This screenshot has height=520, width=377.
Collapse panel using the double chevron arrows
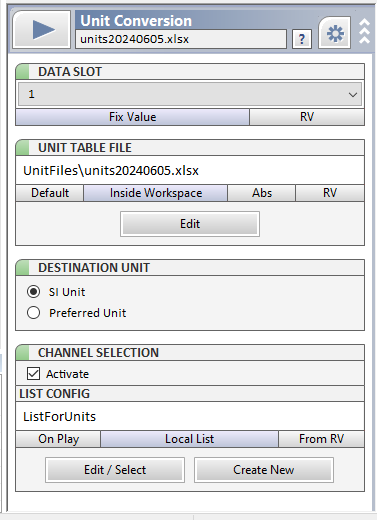pyautogui.click(x=364, y=31)
